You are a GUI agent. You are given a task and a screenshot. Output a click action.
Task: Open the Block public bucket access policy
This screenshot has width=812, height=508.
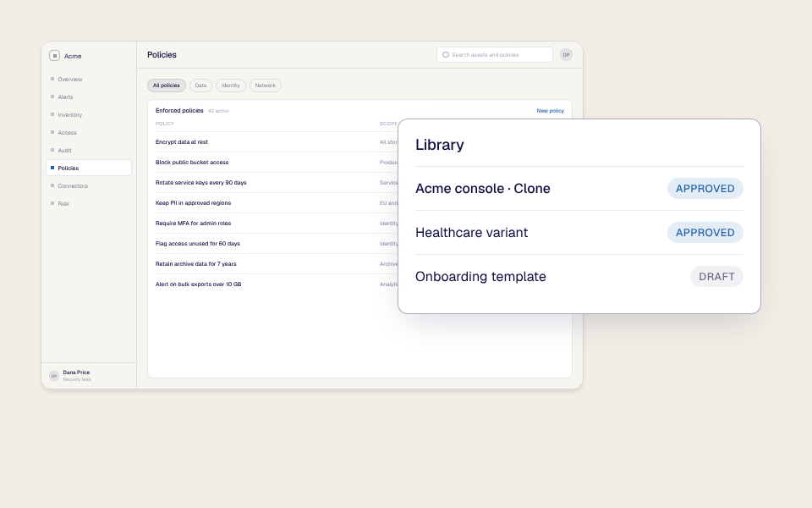click(192, 163)
